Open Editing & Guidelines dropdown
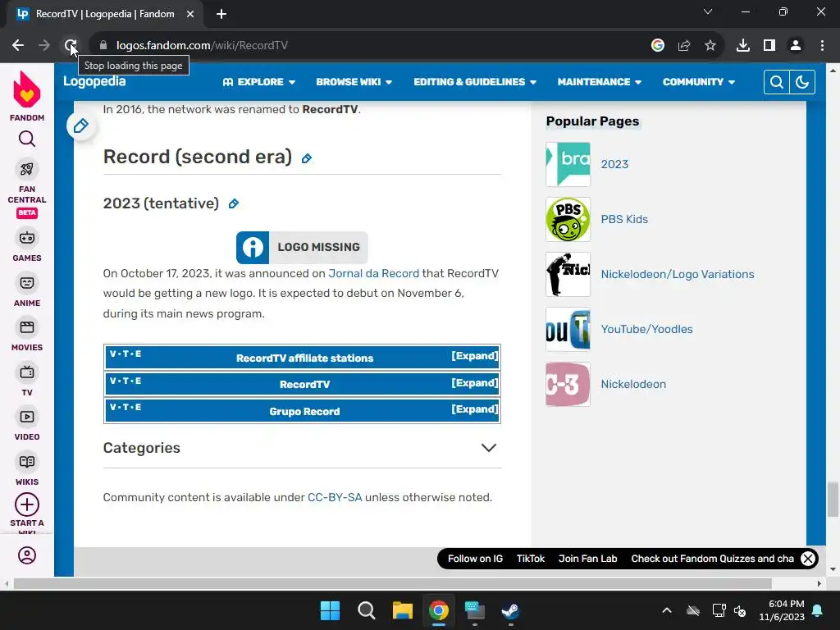Viewport: 840px width, 630px height. [475, 82]
